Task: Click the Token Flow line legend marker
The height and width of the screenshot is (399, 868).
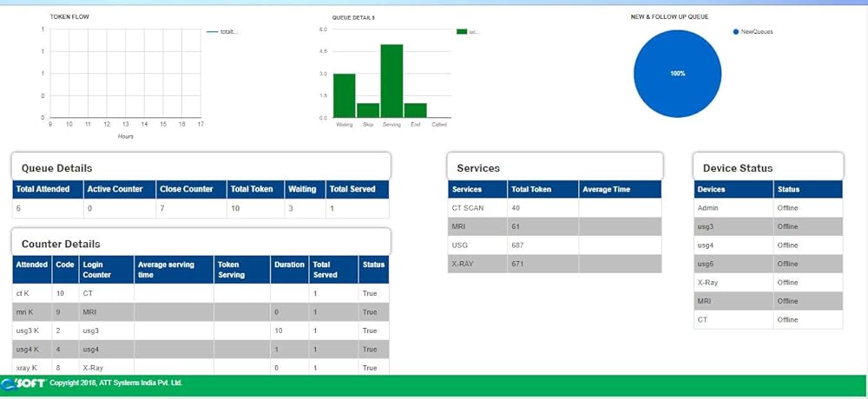Action: pyautogui.click(x=212, y=31)
